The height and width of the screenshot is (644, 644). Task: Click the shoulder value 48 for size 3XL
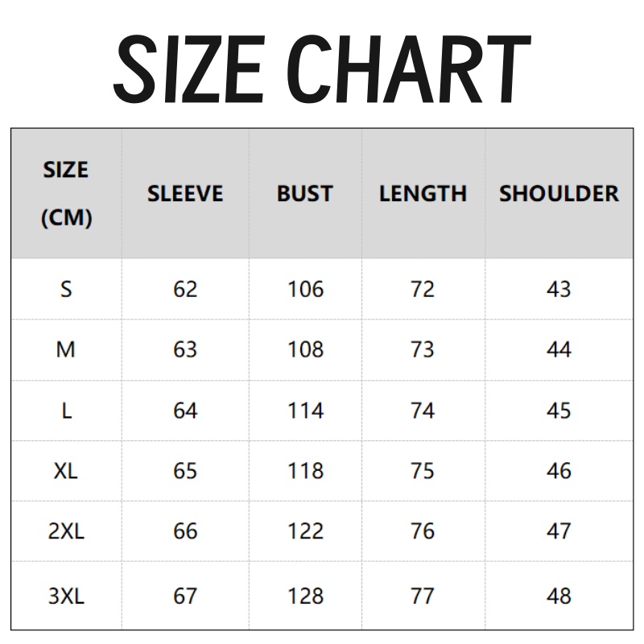(x=559, y=596)
